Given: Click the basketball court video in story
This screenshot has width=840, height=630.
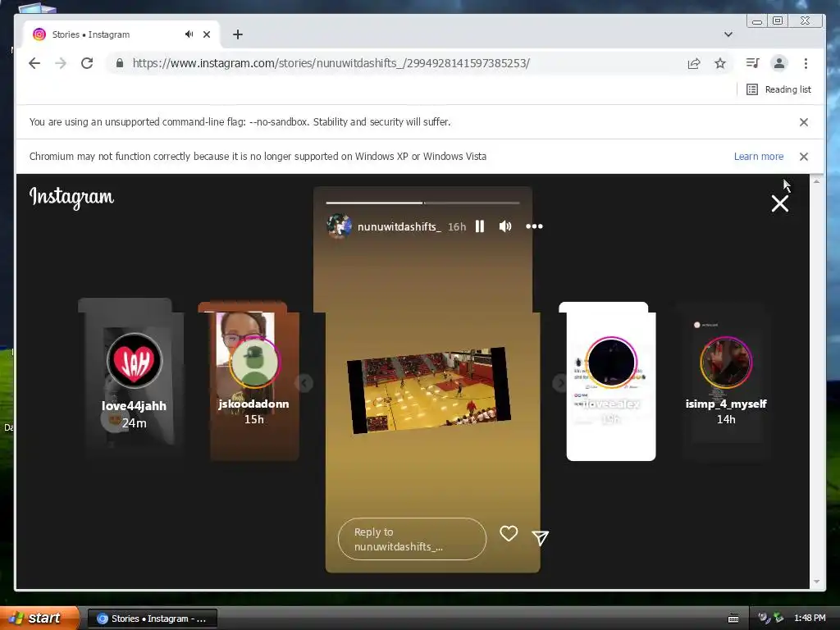Looking at the screenshot, I should (428, 390).
